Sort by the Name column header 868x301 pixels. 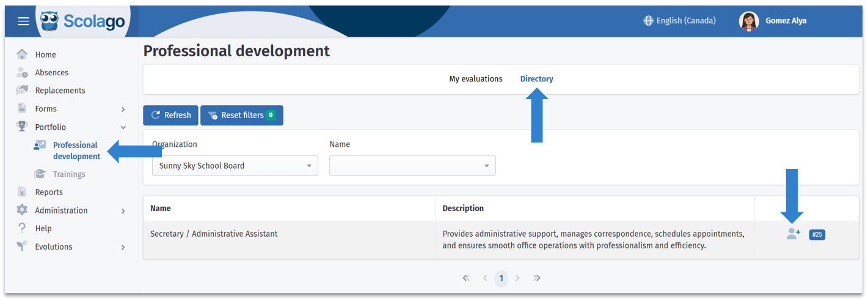click(x=160, y=208)
